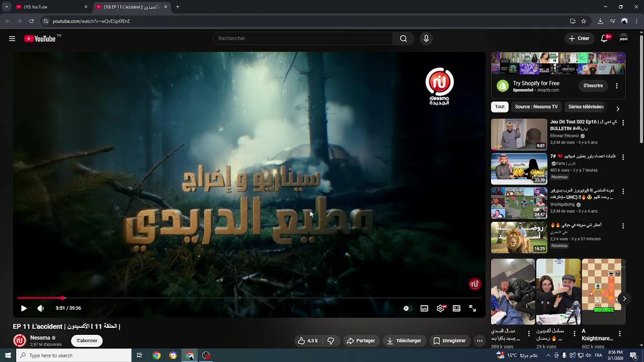Open the lion video thumbnail 16:25
This screenshot has width=644, height=362.
click(x=519, y=237)
